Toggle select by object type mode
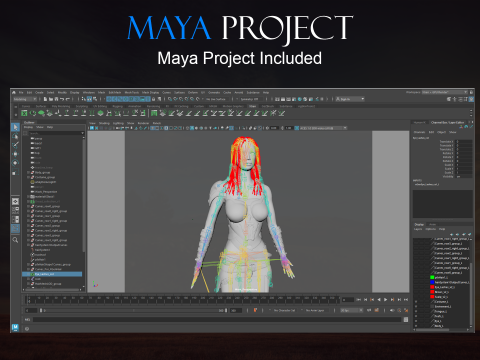This screenshot has height=360, width=480. (x=89, y=99)
